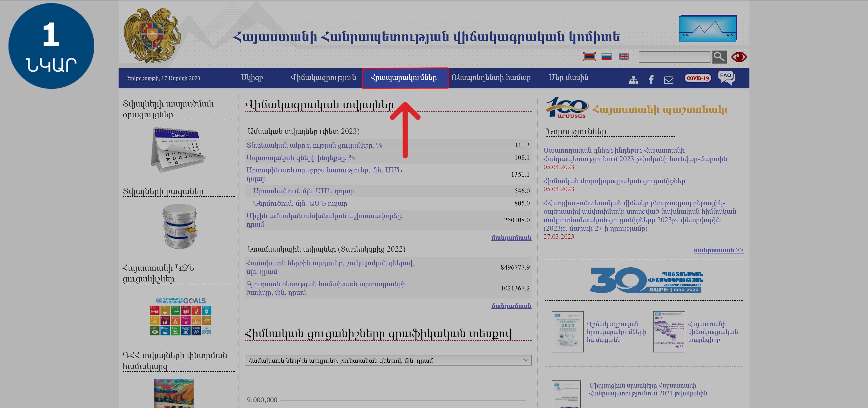
Task: Open Համախառն ներքին արդյունք row
Action: point(388,267)
